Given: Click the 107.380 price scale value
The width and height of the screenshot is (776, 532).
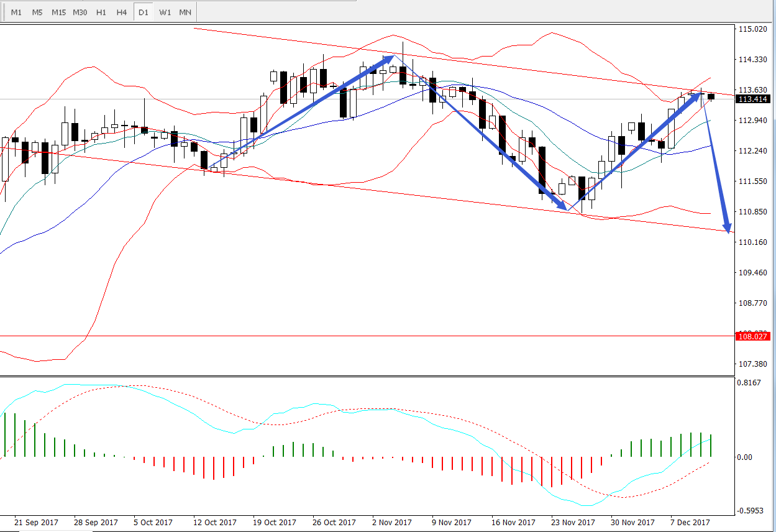Looking at the screenshot, I should (x=752, y=364).
